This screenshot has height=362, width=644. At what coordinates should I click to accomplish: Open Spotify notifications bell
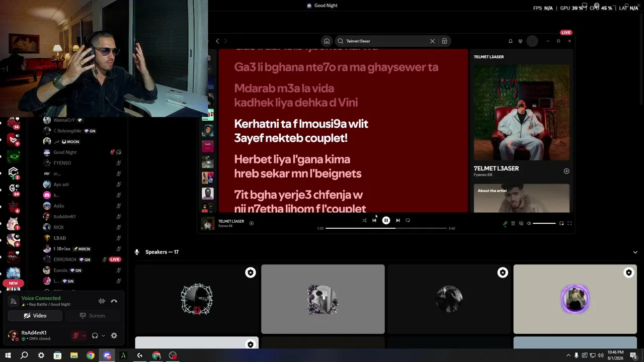point(510,41)
